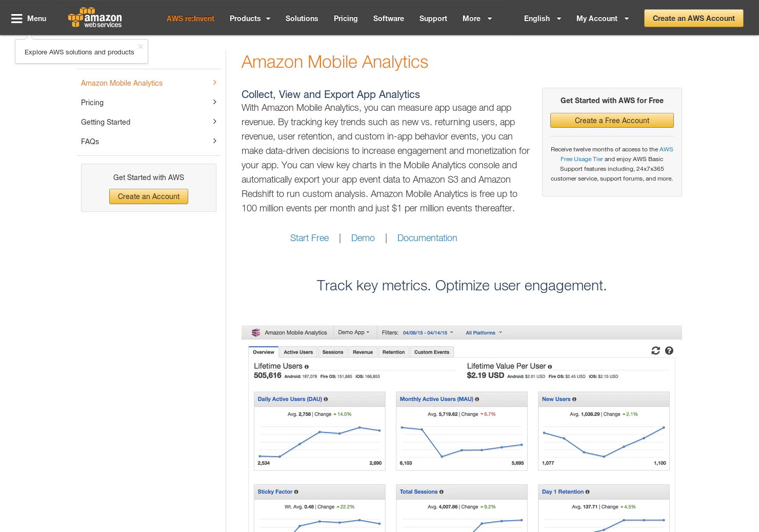Click Create an AWS Account button
The height and width of the screenshot is (532, 759).
click(x=693, y=18)
